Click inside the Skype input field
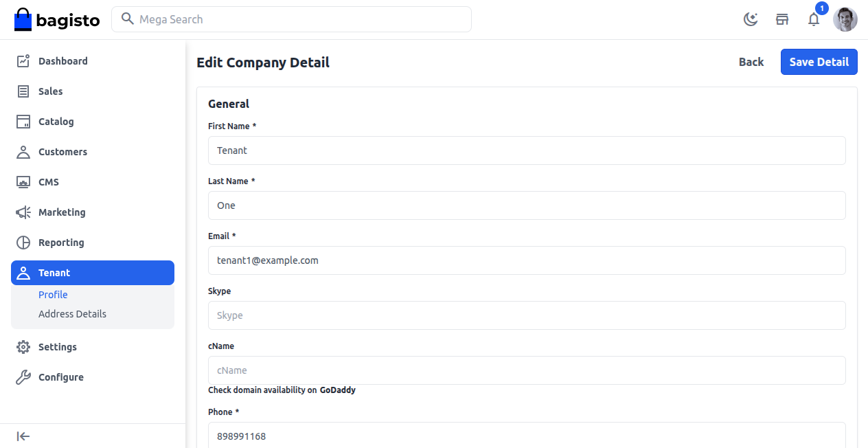The height and width of the screenshot is (448, 868). coord(527,315)
